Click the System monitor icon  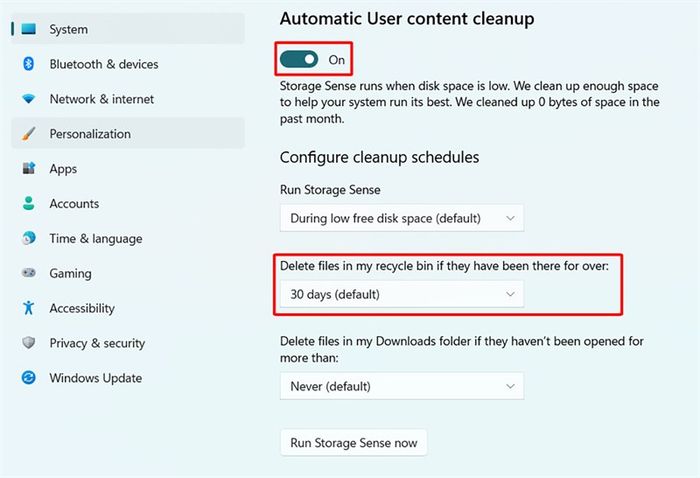point(29,29)
